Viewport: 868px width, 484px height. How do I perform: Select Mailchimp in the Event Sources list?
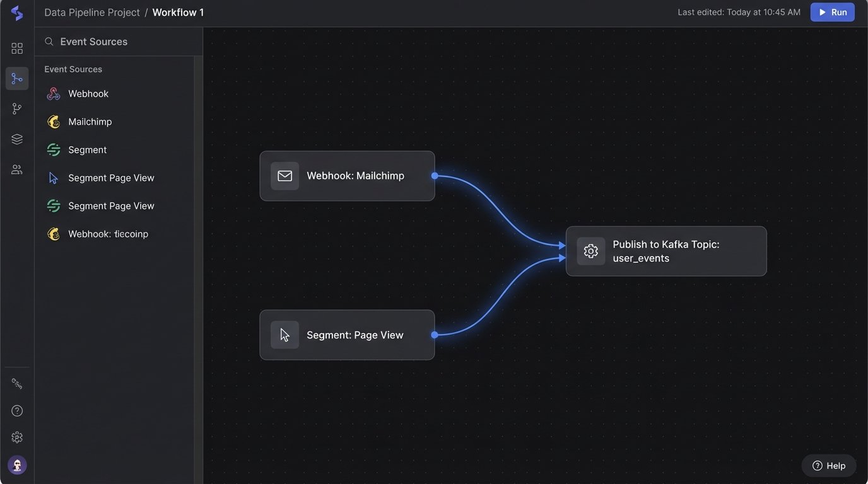(x=90, y=122)
